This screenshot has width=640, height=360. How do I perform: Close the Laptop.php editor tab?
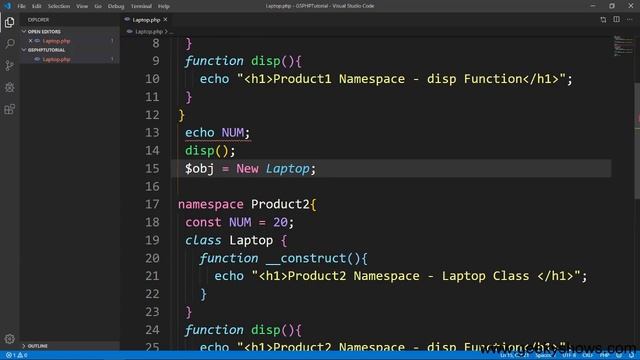tap(165, 20)
